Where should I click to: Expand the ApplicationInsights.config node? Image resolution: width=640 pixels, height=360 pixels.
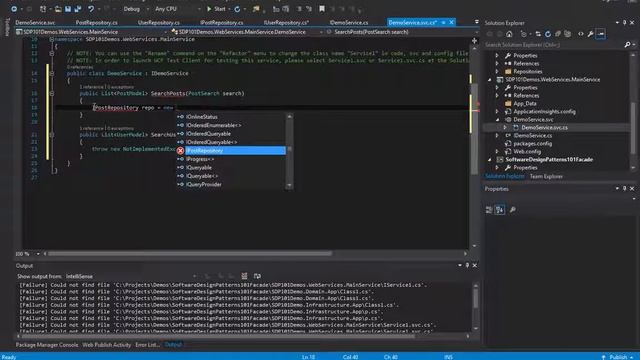point(497,111)
